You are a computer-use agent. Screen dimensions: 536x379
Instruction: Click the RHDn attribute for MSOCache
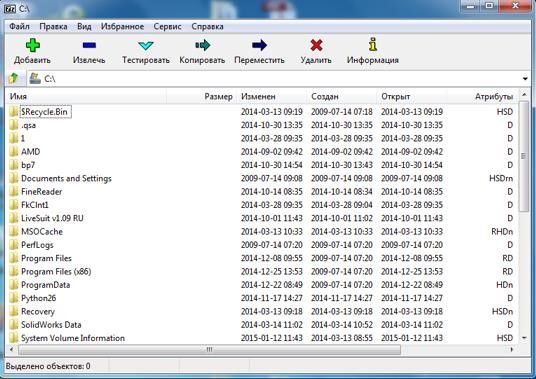tap(502, 231)
